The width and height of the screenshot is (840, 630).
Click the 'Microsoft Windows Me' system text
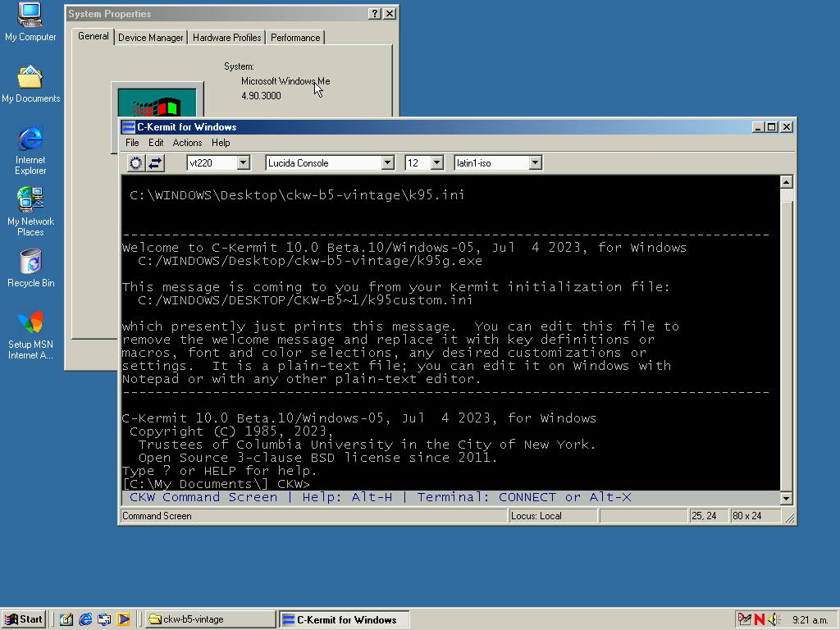point(285,81)
